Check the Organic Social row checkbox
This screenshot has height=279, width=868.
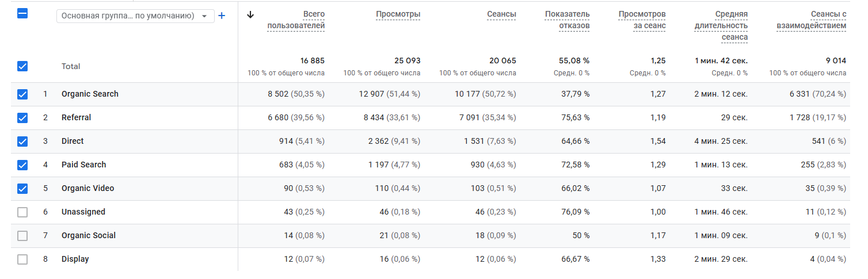point(22,236)
